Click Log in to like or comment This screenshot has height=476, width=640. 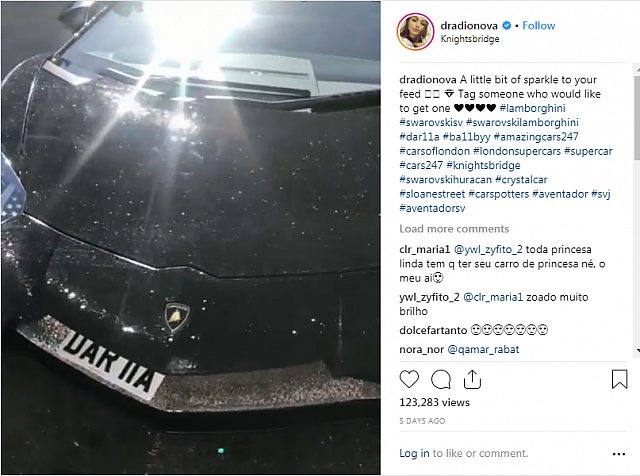tap(414, 453)
